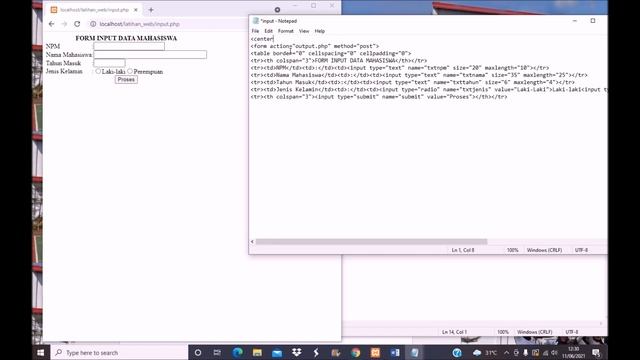
Task: Open Microsoft Word from taskbar
Action: (x=395, y=352)
